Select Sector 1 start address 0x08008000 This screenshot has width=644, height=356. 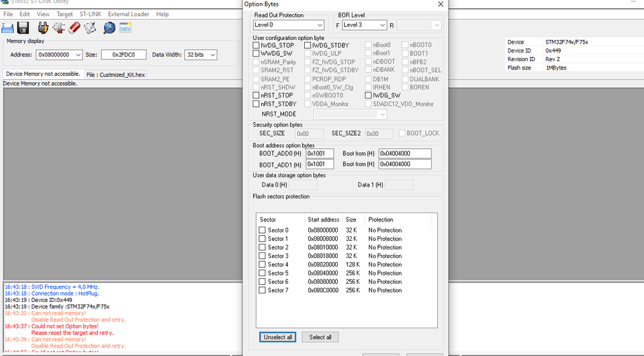323,239
